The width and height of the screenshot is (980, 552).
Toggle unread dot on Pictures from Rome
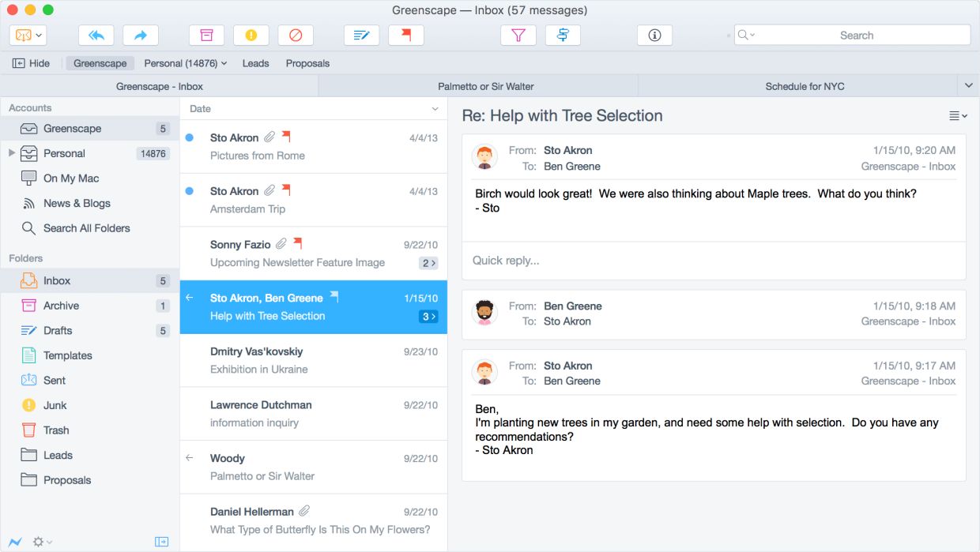pos(189,137)
